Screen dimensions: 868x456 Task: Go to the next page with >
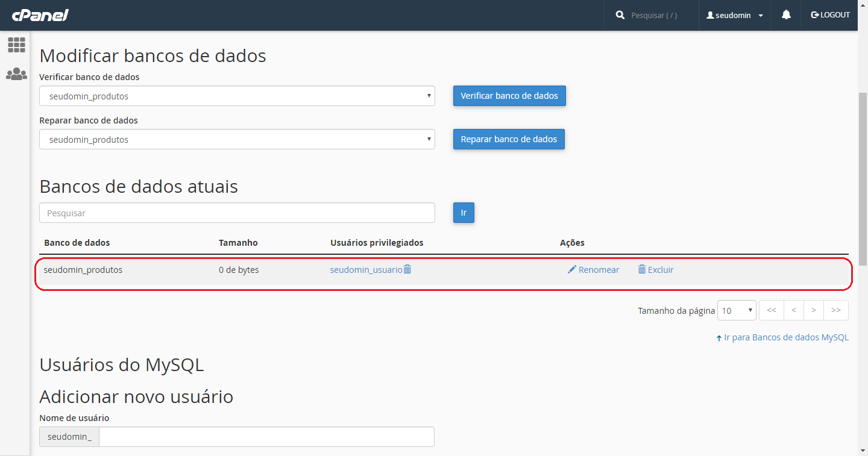(814, 310)
